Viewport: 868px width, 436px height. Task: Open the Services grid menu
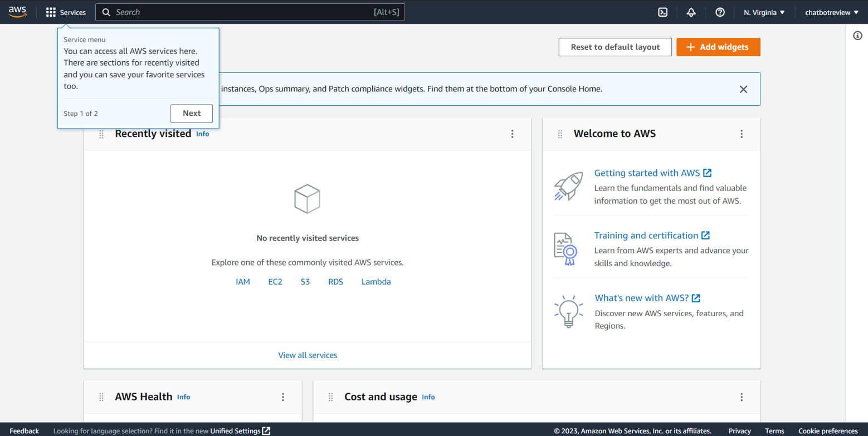point(66,12)
